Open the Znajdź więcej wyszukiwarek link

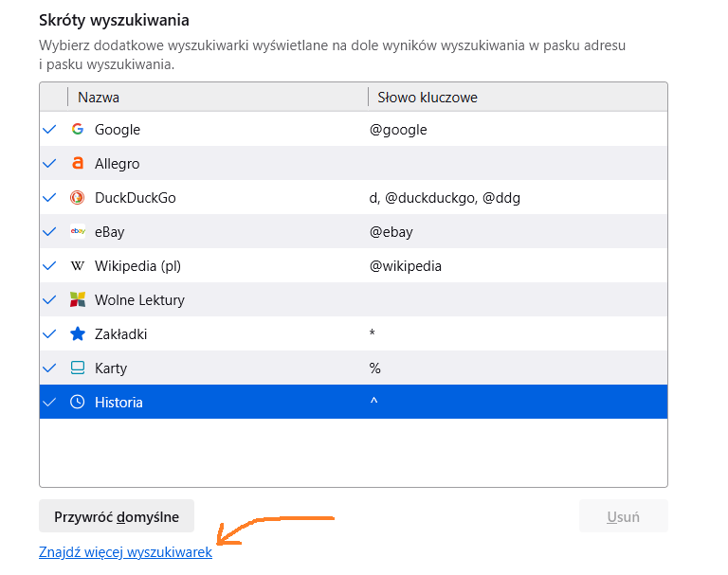125,552
